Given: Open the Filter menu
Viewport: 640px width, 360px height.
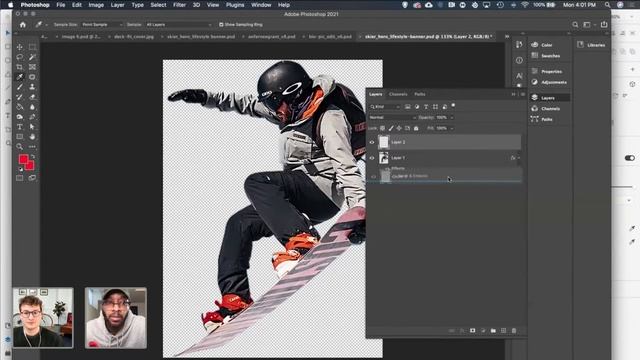Looking at the screenshot, I should pyautogui.click(x=179, y=5).
